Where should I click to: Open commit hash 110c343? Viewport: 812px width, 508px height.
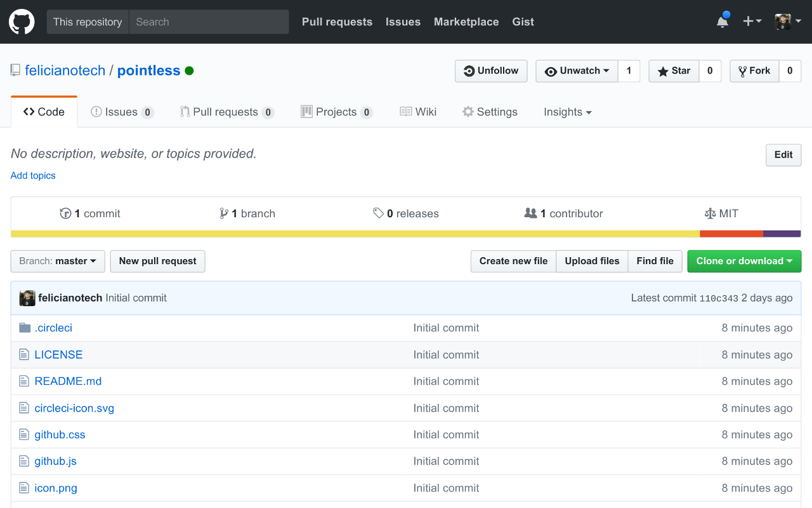click(719, 298)
